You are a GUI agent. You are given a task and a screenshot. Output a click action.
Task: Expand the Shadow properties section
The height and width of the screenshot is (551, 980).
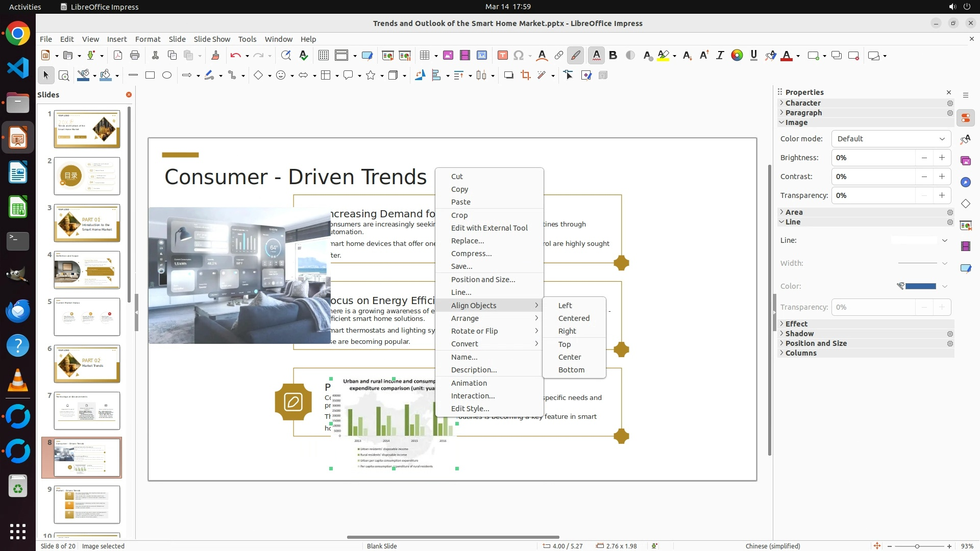pos(799,334)
